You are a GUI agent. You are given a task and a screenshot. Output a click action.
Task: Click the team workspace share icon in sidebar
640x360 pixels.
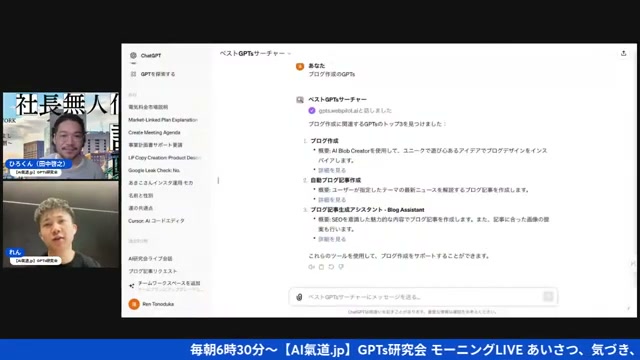coord(131,286)
